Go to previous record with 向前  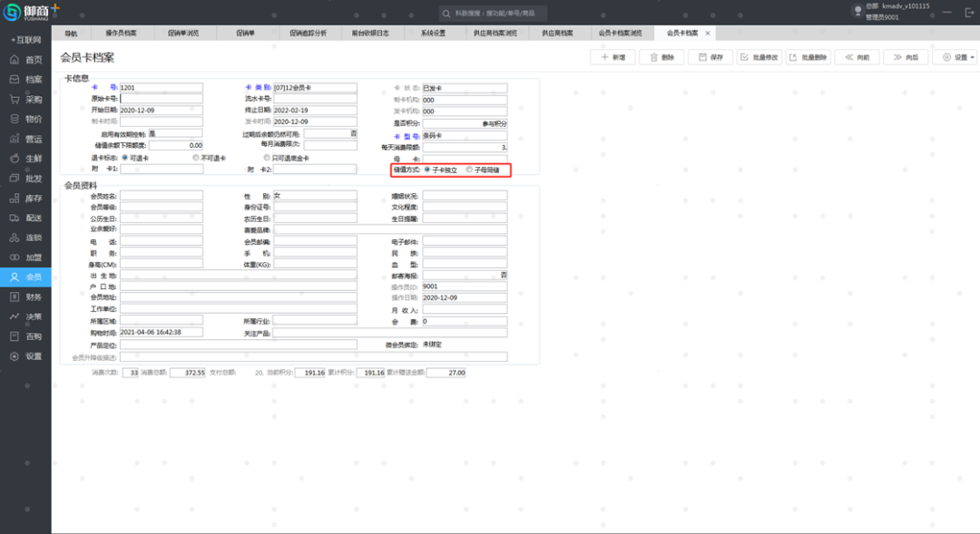[857, 57]
